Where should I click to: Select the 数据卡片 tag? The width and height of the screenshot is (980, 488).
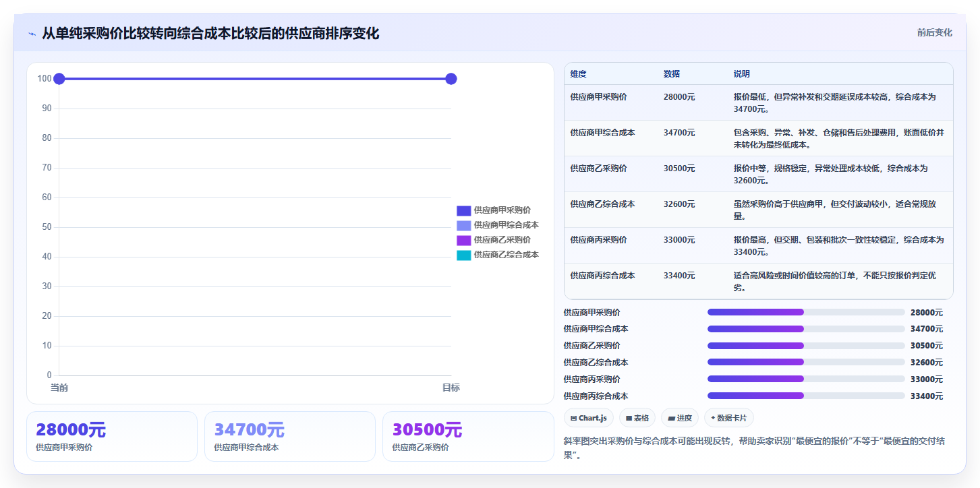click(x=729, y=418)
